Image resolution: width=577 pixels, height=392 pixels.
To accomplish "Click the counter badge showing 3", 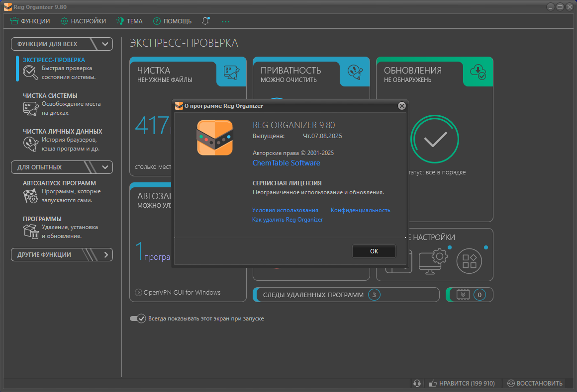I will coord(374,295).
